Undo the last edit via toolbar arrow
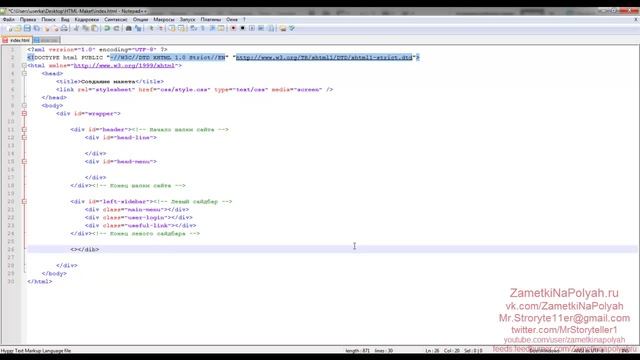640x360 pixels. click(107, 29)
